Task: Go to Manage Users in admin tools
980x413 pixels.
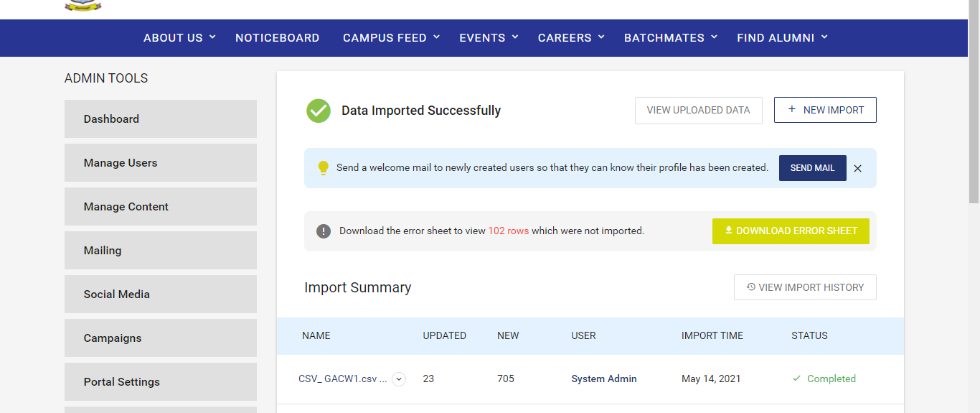Action: (x=161, y=163)
